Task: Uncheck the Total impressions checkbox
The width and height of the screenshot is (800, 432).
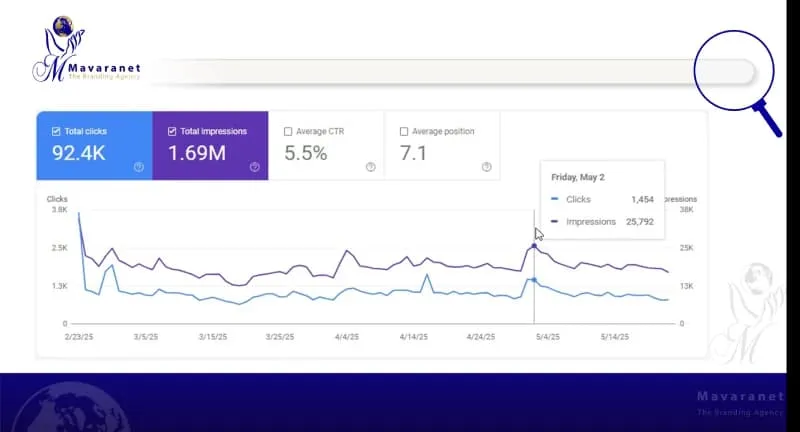Action: (172, 131)
